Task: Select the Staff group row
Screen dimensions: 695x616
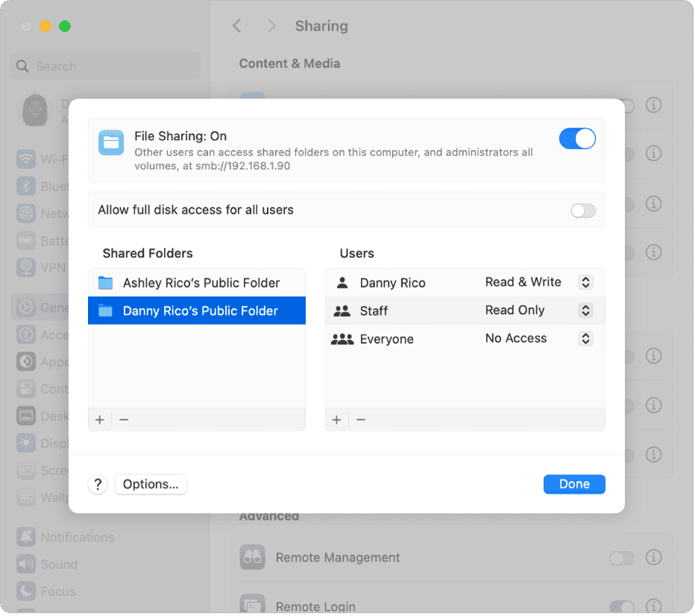Action: pos(465,311)
